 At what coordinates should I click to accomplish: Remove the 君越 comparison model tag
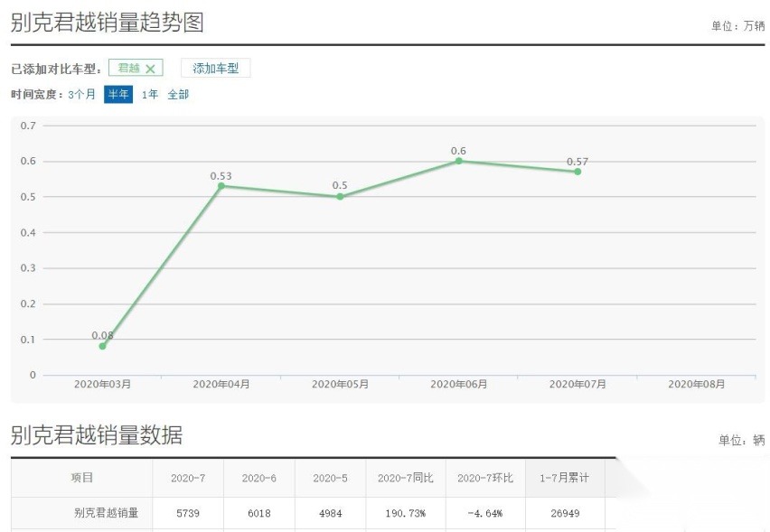pos(150,69)
